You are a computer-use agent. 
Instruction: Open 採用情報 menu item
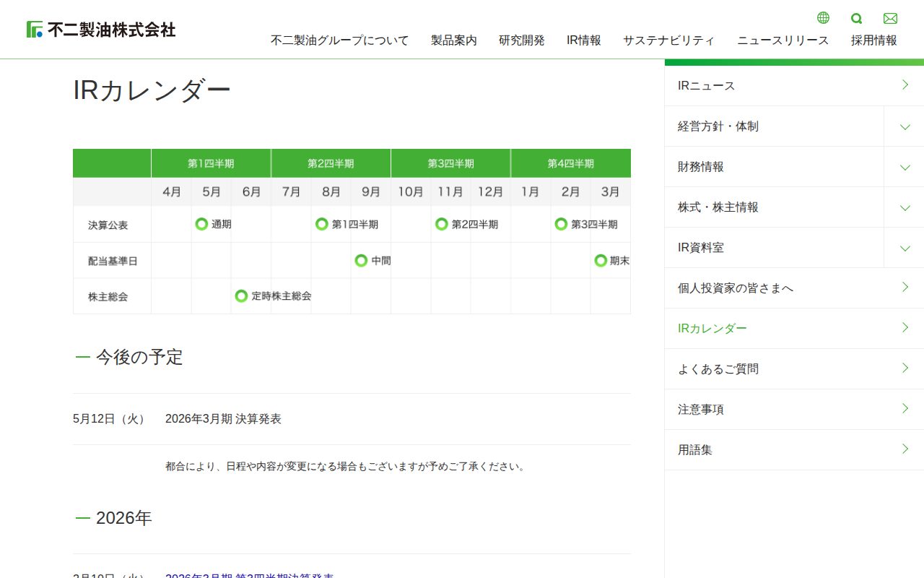874,40
